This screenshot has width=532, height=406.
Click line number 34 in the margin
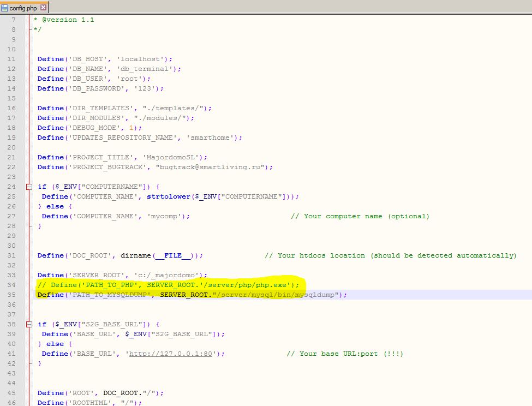(x=11, y=285)
